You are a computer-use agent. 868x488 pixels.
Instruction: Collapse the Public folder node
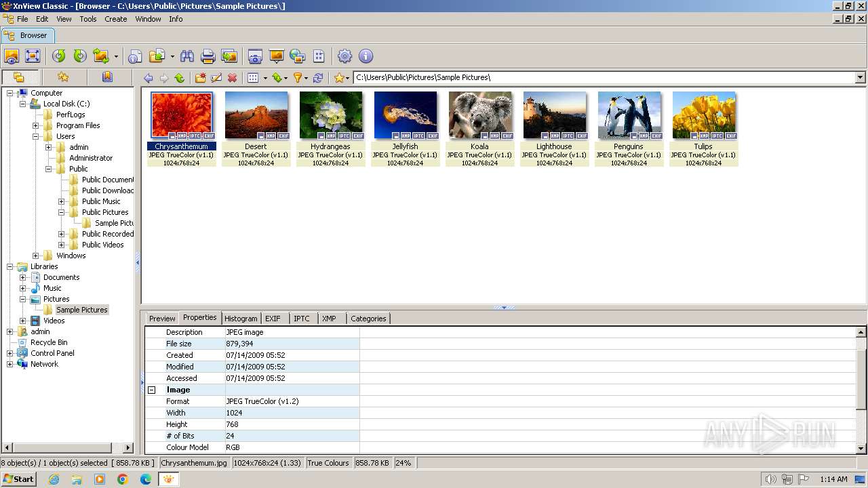pos(49,169)
